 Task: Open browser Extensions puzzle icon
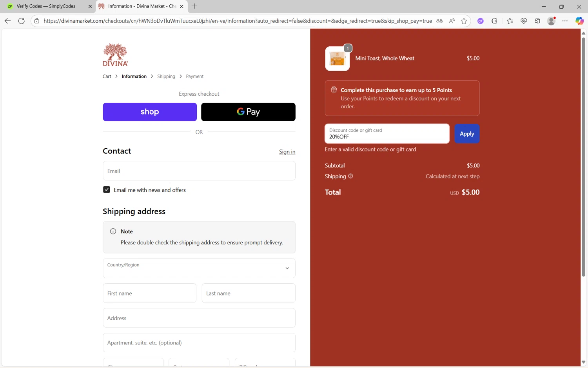[494, 21]
